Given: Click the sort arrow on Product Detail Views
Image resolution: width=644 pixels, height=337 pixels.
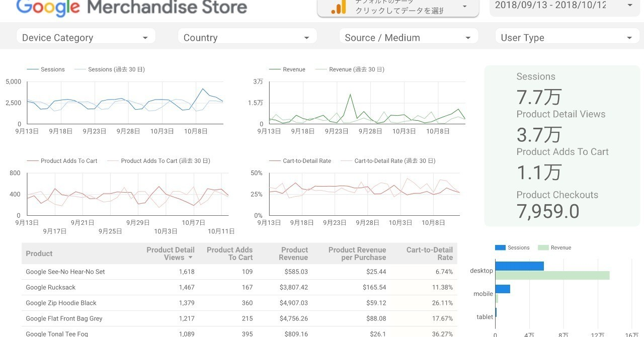Looking at the screenshot, I should pos(190,258).
